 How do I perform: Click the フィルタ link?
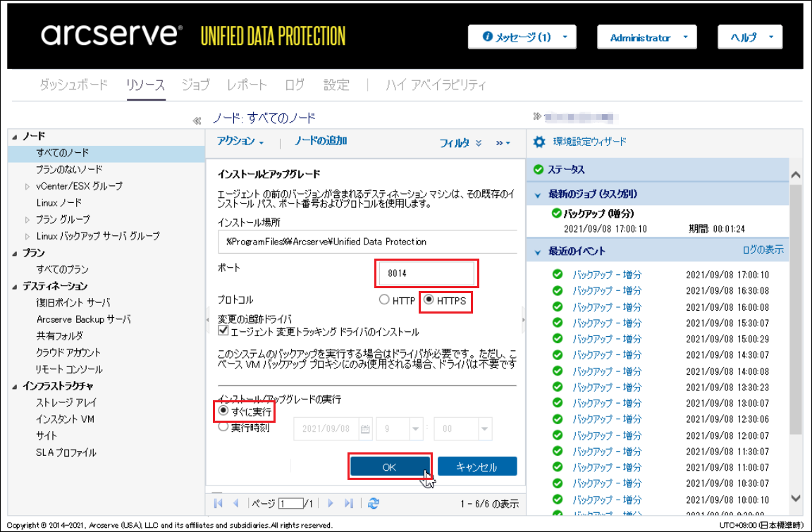coord(454,143)
